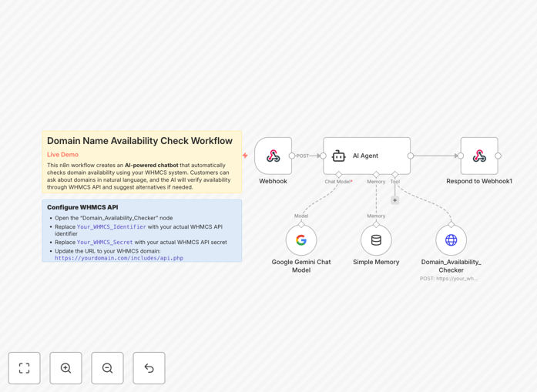This screenshot has height=392, width=537.
Task: Click the Webhook node output port
Action: pyautogui.click(x=292, y=156)
